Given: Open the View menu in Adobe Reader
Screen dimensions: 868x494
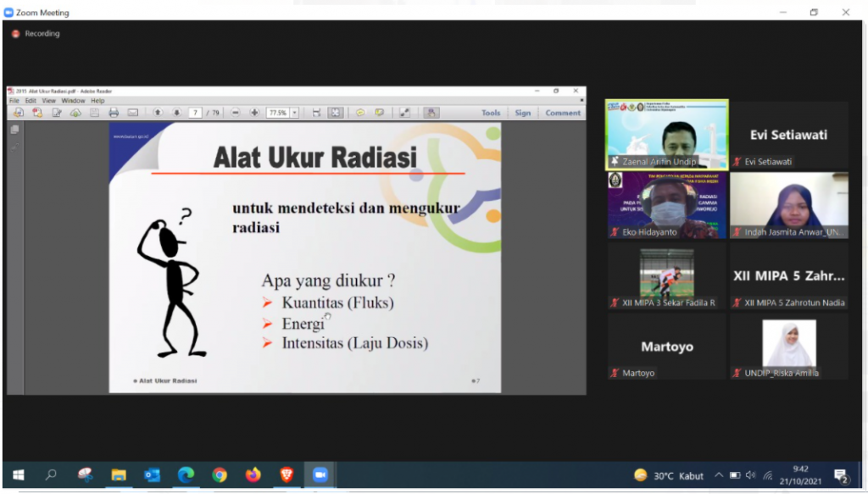Looking at the screenshot, I should (x=49, y=101).
